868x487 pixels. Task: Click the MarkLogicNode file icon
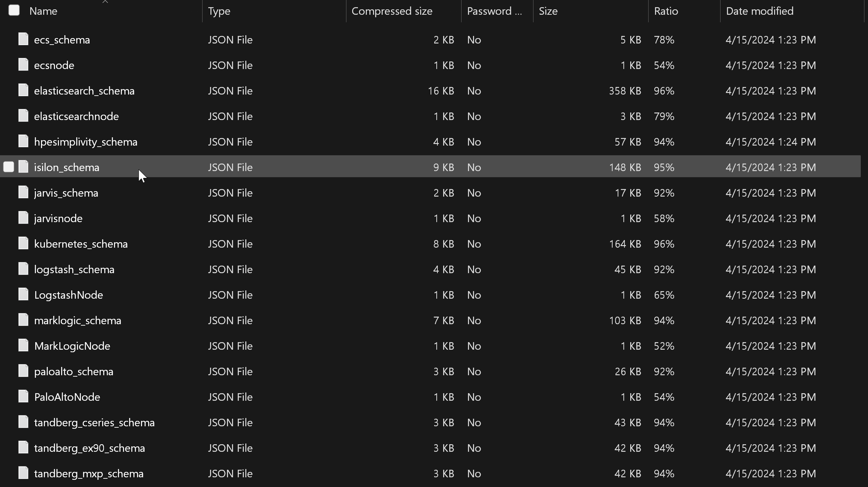pyautogui.click(x=23, y=345)
